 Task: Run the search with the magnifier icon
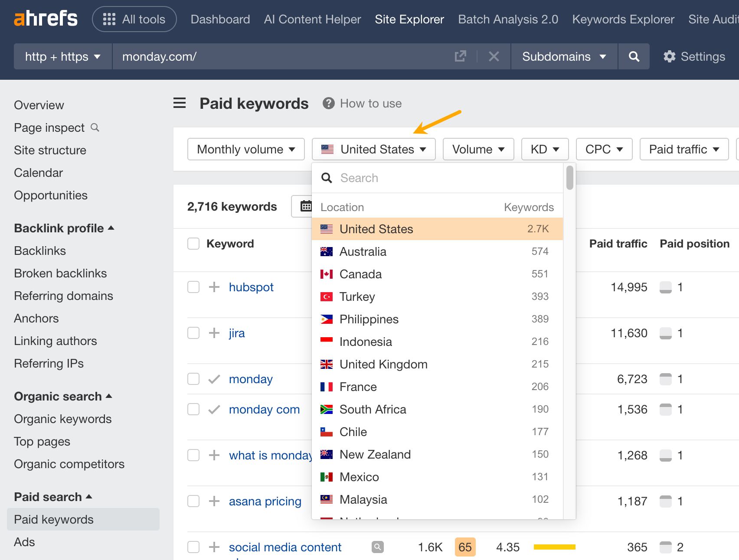coord(634,56)
